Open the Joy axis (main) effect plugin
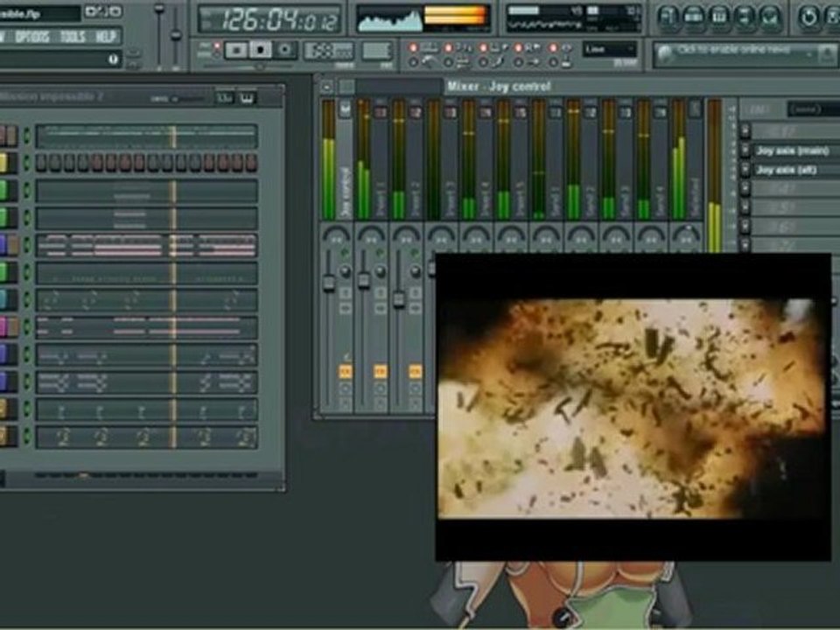Screen dimensions: 840x630 (796, 151)
